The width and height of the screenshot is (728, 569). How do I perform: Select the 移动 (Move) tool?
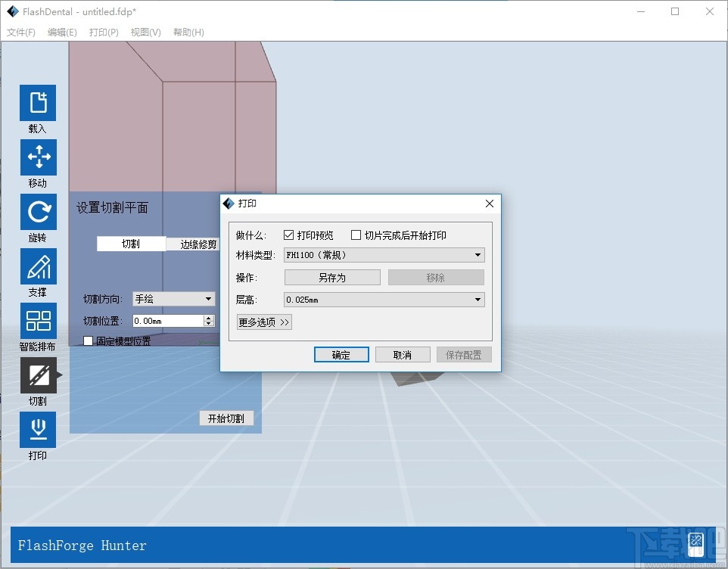pos(38,157)
